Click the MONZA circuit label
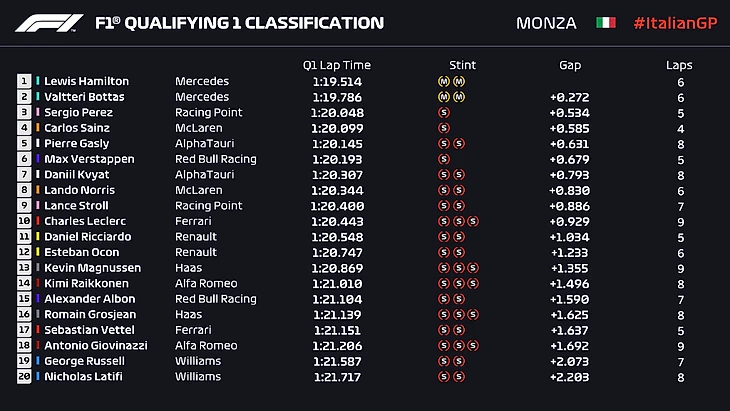Image resolution: width=730 pixels, height=411 pixels. coord(546,22)
